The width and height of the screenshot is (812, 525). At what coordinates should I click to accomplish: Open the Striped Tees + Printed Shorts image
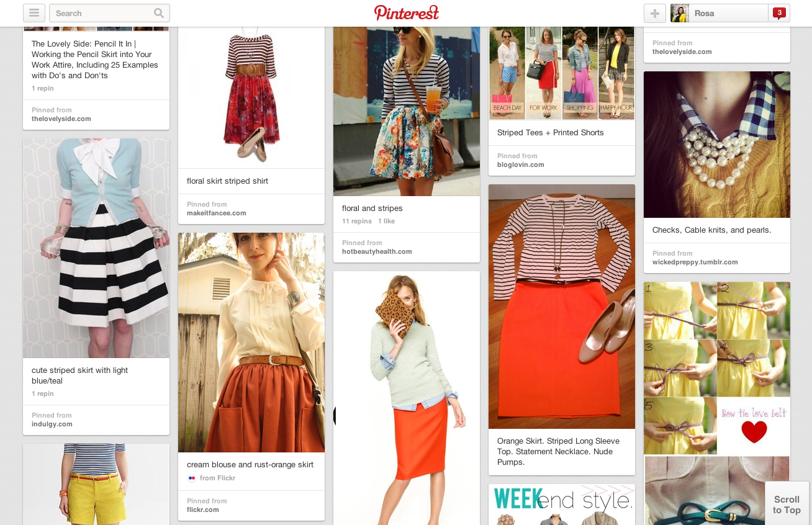coord(562,73)
